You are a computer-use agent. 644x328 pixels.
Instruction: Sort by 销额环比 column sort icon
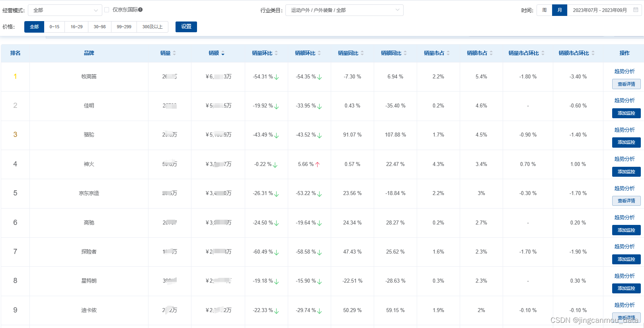tap(319, 53)
